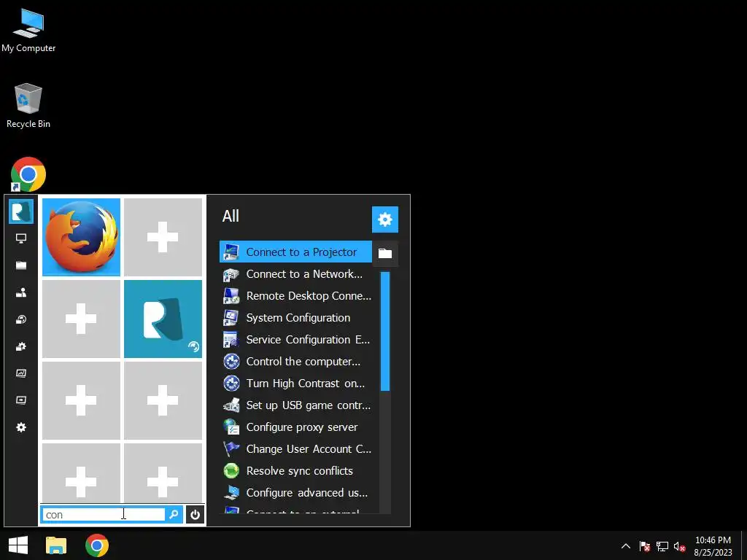The image size is (747, 560).
Task: Click the monitor icon in the start menu sidebar
Action: tap(21, 238)
